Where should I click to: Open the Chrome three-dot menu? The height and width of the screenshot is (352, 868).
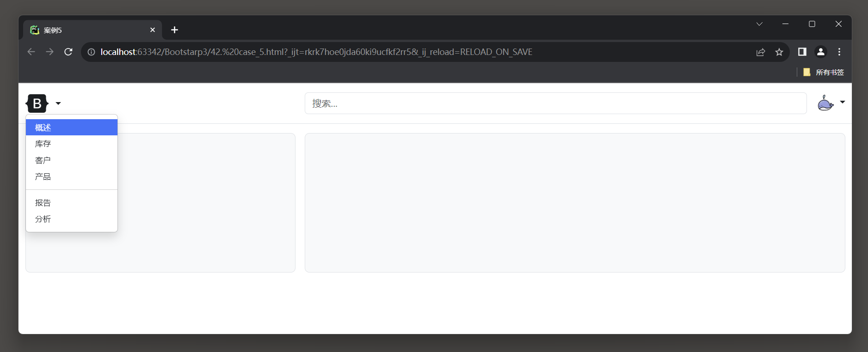coord(839,52)
